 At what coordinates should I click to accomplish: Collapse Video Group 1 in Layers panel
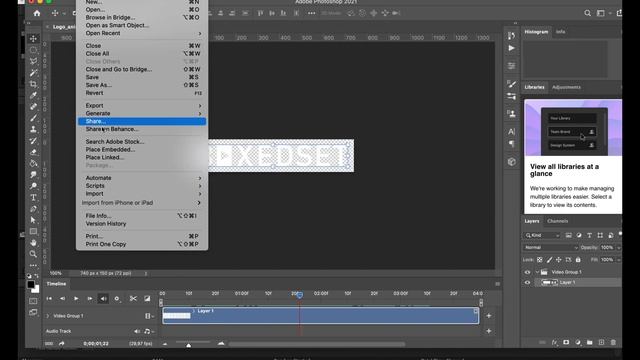537,272
